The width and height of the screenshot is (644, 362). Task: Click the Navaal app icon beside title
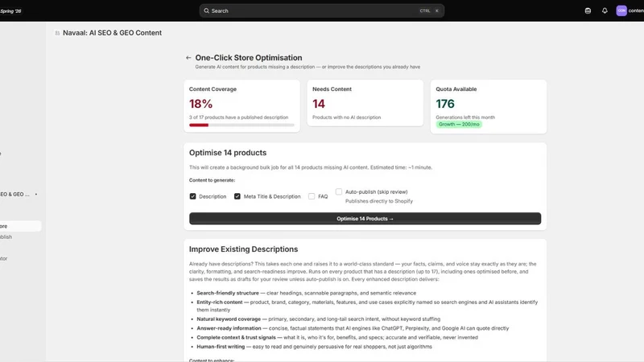57,33
